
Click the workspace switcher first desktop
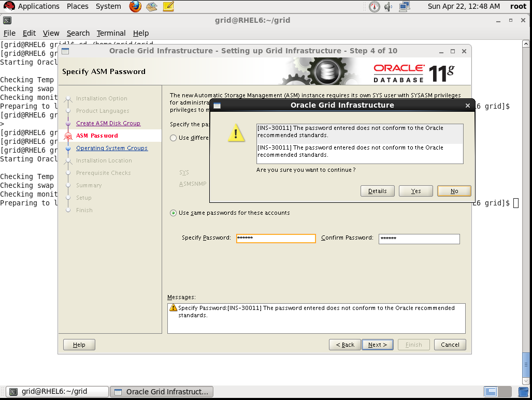point(491,392)
